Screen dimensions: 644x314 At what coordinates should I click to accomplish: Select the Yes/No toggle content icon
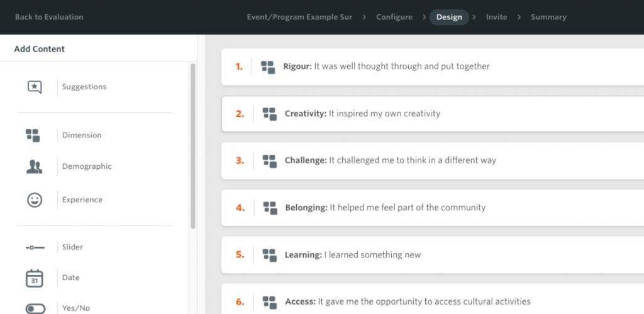pos(35,308)
